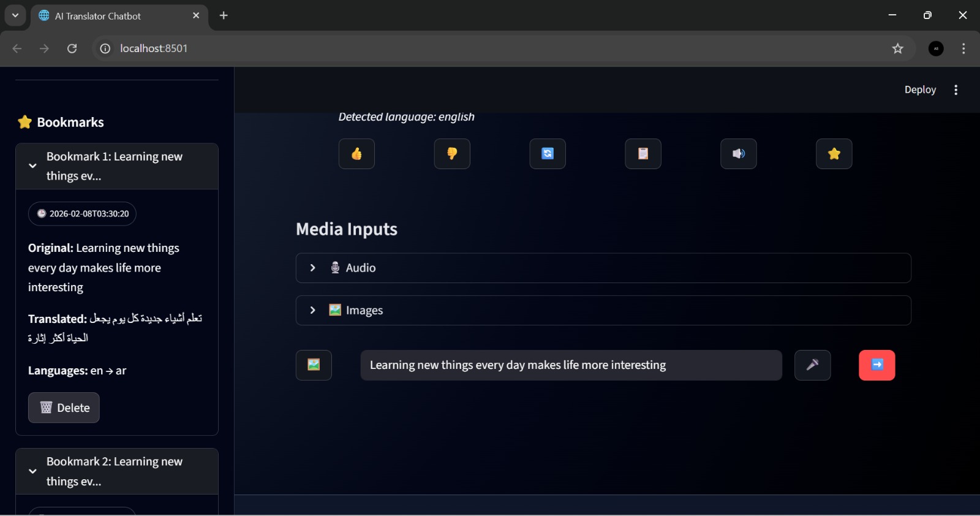Start voice input with microphone button
The width and height of the screenshot is (980, 516).
813,365
